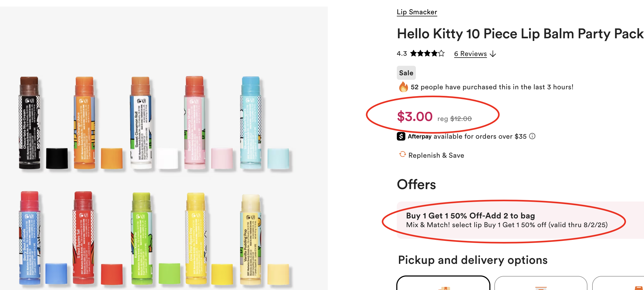Click the Replenish & Save refresh icon
The image size is (644, 290).
coord(402,155)
